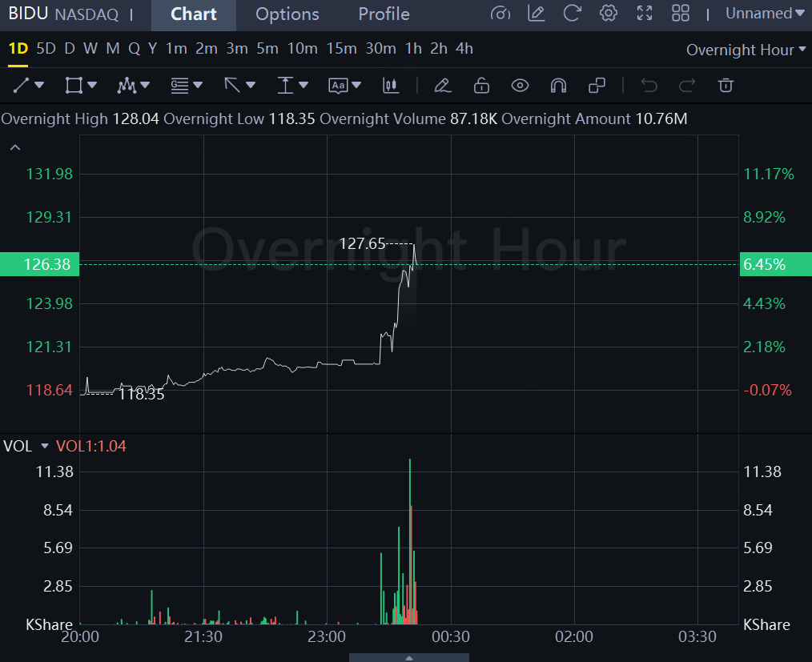Select the D daily timeframe
The height and width of the screenshot is (662, 812).
click(x=70, y=49)
